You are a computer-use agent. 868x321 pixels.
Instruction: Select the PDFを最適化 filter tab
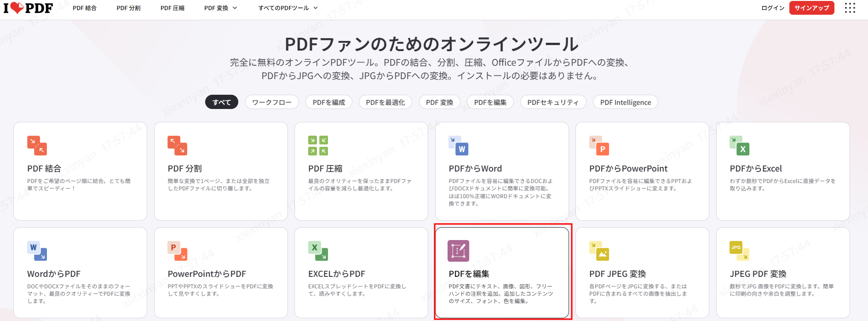385,102
